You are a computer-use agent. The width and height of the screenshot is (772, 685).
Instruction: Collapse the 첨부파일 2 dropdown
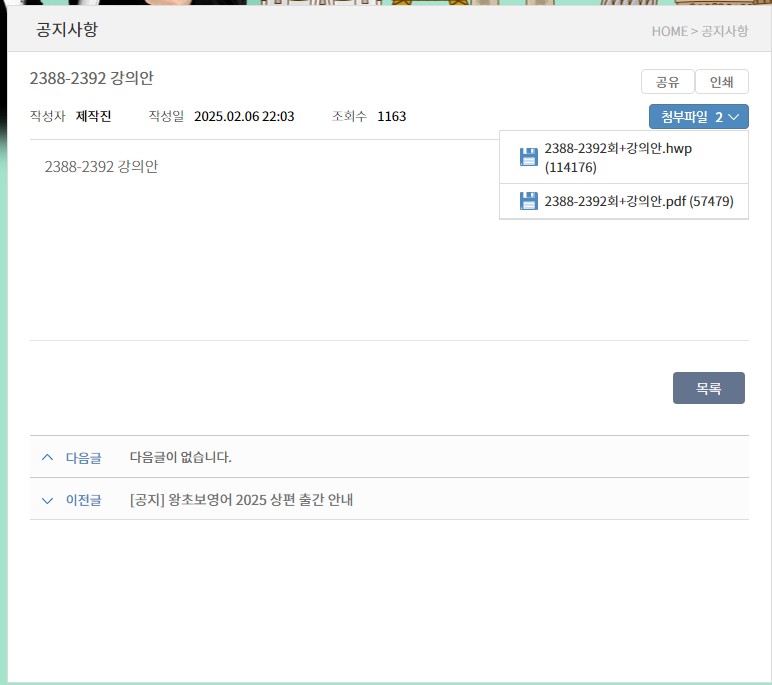pyautogui.click(x=699, y=117)
